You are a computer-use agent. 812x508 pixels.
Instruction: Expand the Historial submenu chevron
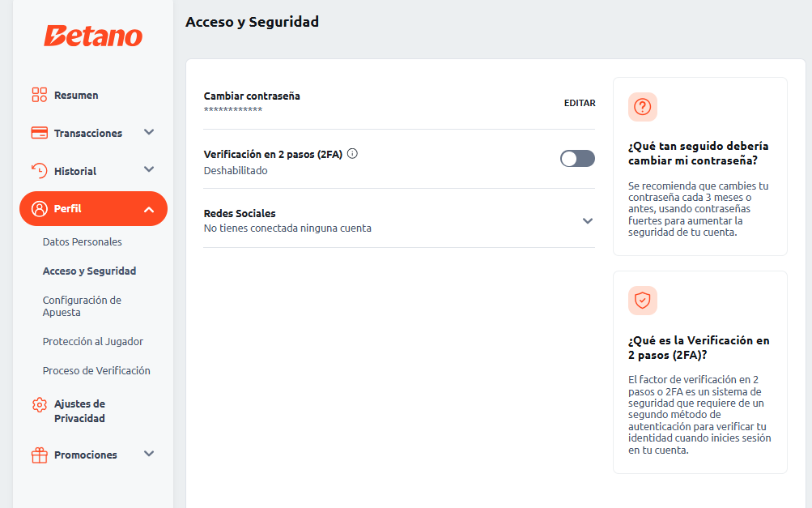click(x=149, y=169)
